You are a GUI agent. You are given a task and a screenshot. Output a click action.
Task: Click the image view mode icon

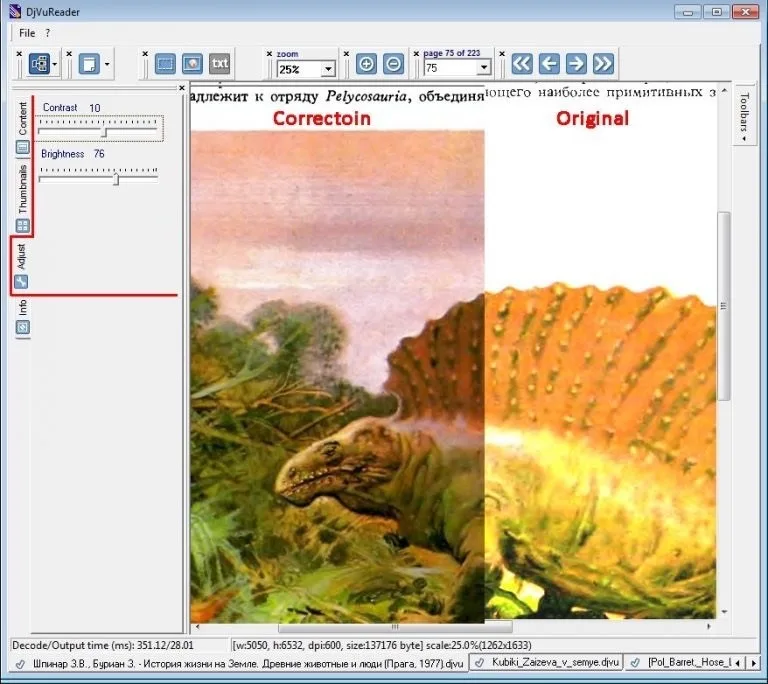pos(192,64)
